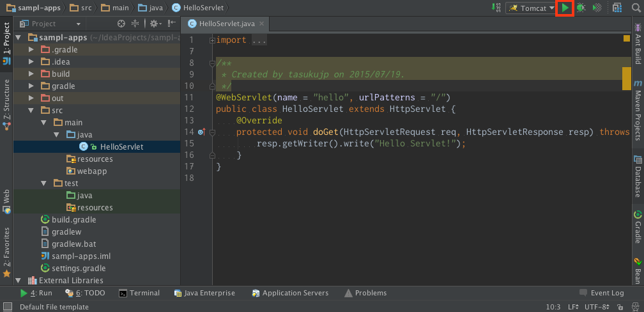Click the override gutter icon at line 14
The width and height of the screenshot is (644, 312).
coord(201,132)
